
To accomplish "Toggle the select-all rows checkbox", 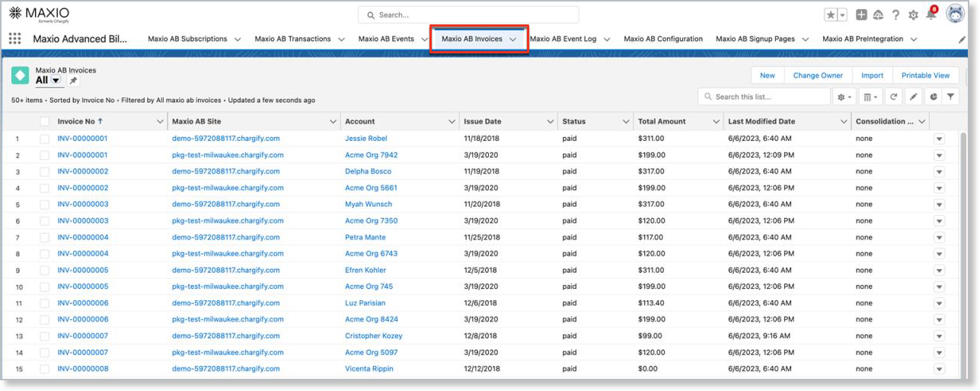I will tap(44, 121).
